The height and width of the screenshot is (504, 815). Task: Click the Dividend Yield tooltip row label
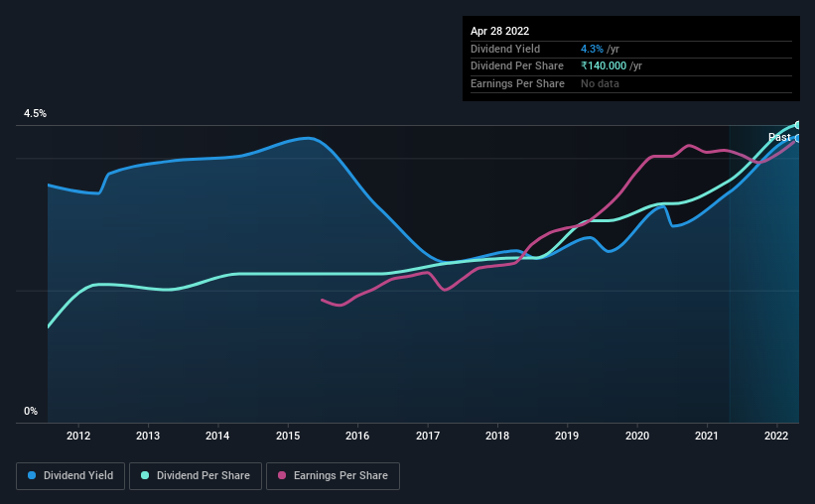pyautogui.click(x=505, y=49)
